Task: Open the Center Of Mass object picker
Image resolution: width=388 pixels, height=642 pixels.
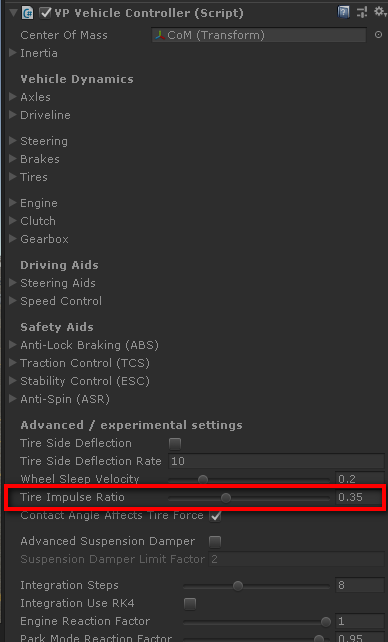Action: (378, 35)
